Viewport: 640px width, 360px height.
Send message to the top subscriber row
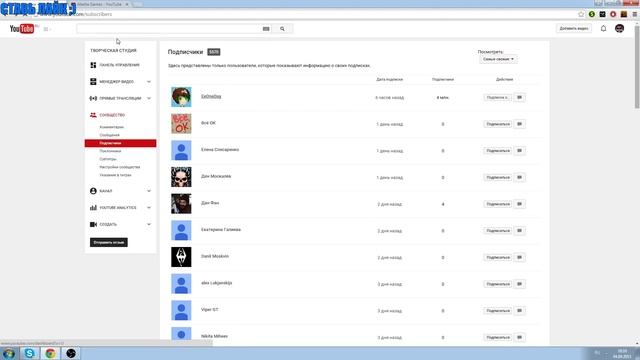point(520,97)
